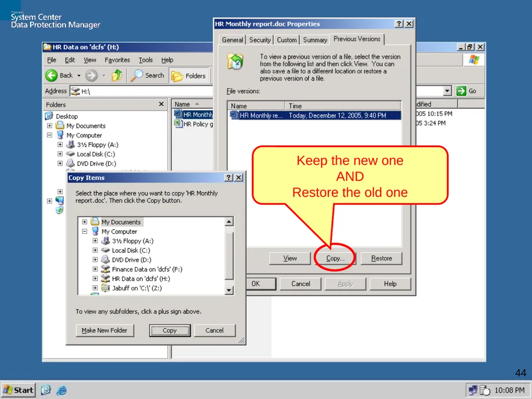Sort by the Name column header in Explorer
The image size is (532, 399).
[192, 104]
